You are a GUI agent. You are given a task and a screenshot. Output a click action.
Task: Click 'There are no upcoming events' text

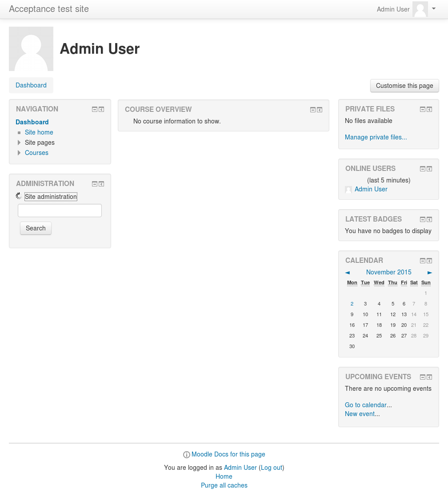pos(388,389)
